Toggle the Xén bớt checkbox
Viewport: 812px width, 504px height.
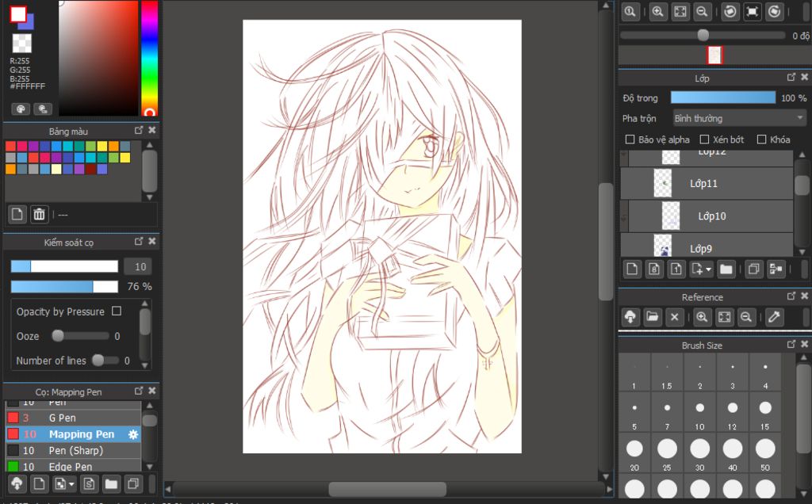704,139
